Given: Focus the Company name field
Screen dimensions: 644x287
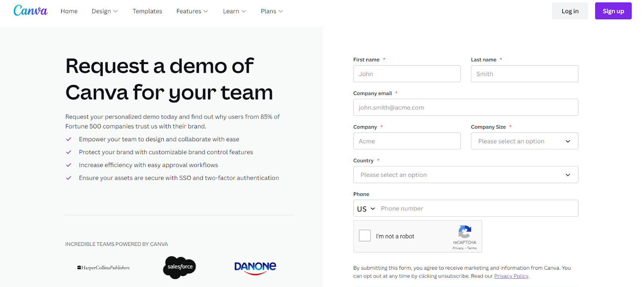Looking at the screenshot, I should [407, 141].
